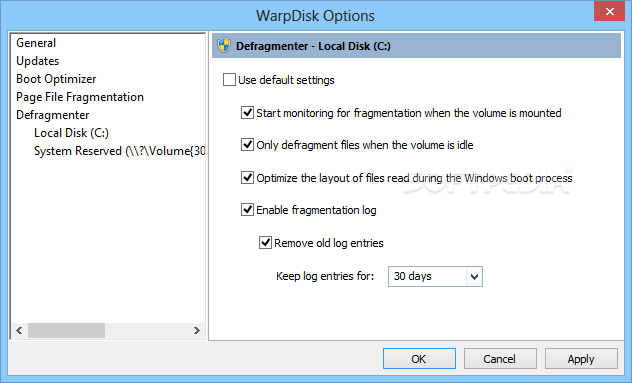Toggle Only defragment files when idle
The height and width of the screenshot is (383, 632).
point(247,145)
